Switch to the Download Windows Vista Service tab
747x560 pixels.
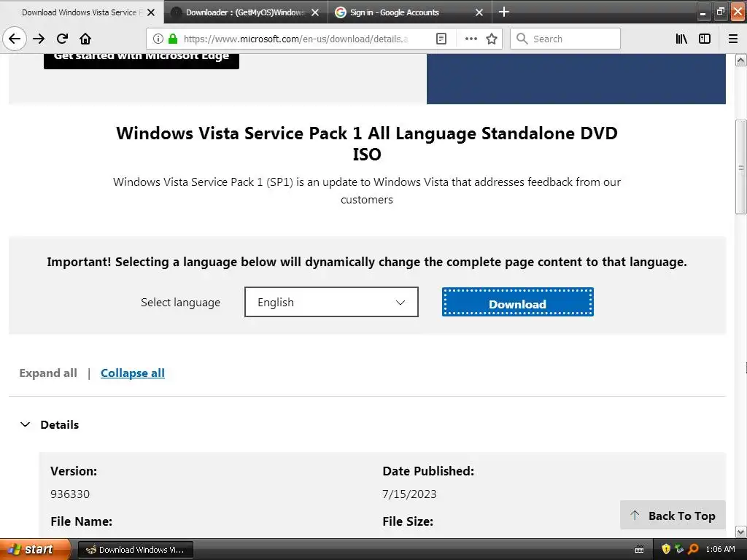point(81,12)
